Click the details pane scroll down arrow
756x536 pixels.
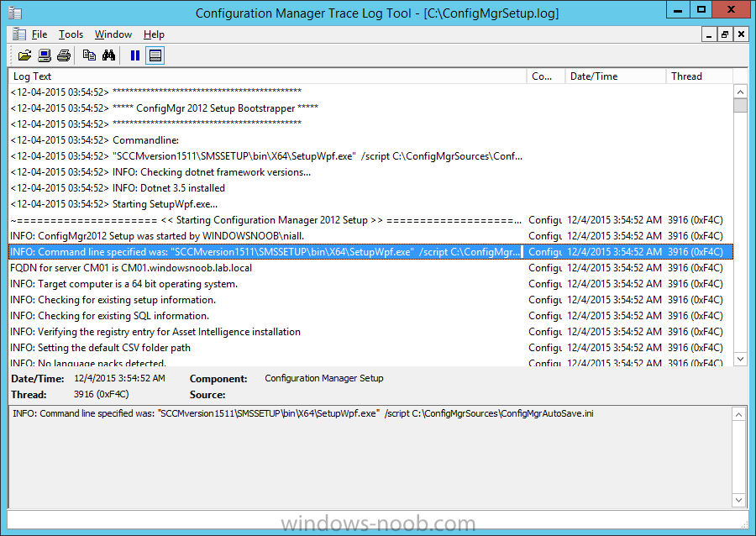(x=738, y=501)
